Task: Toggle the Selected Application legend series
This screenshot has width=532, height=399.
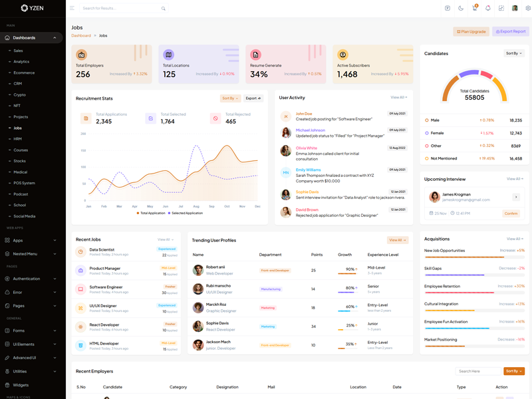Action: [186, 213]
